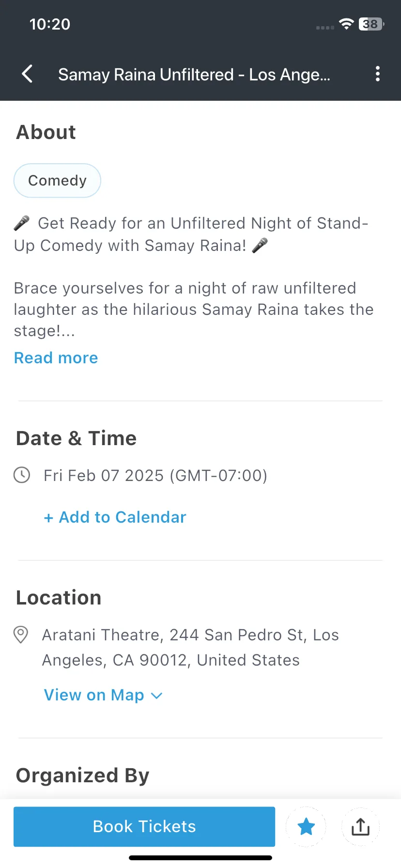
Task: Expand View on Map chevron
Action: pyautogui.click(x=156, y=696)
